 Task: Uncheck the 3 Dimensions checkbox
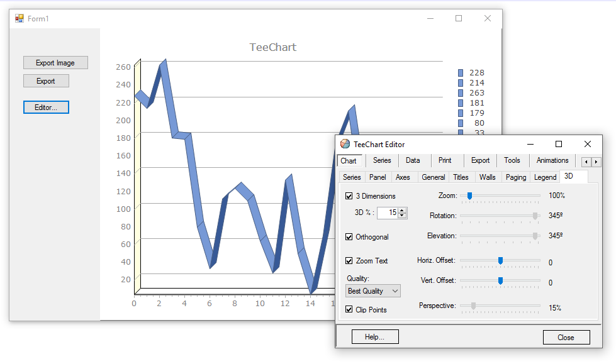(349, 196)
